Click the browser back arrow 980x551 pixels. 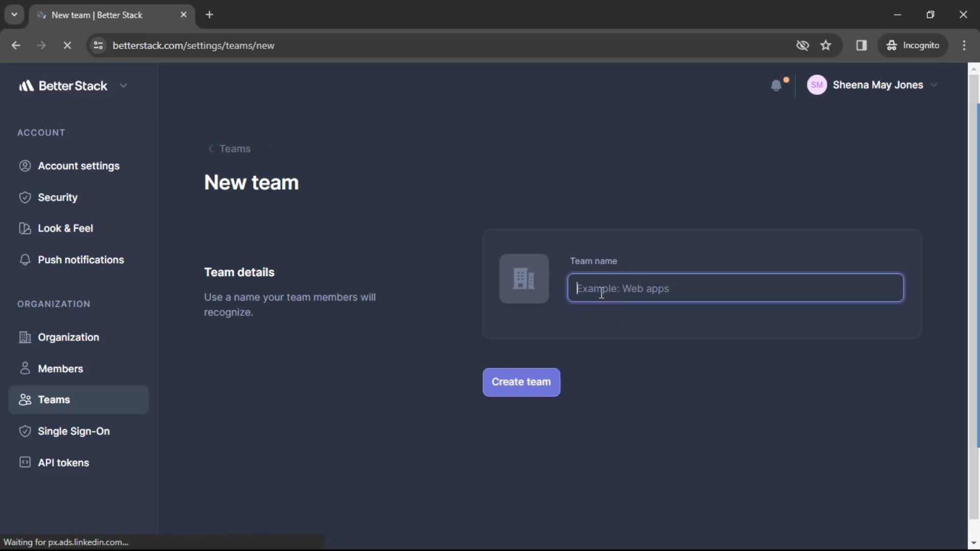[16, 45]
